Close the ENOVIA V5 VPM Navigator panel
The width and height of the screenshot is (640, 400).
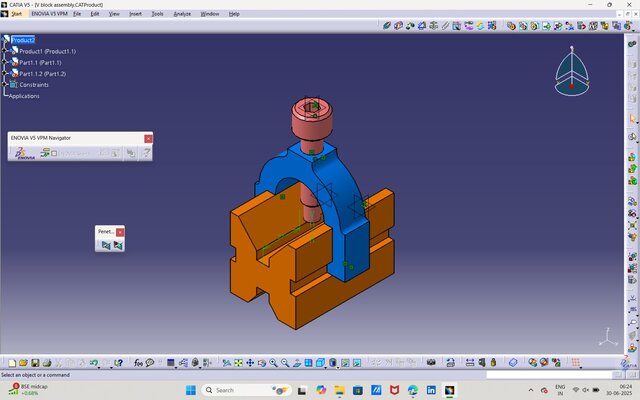148,138
